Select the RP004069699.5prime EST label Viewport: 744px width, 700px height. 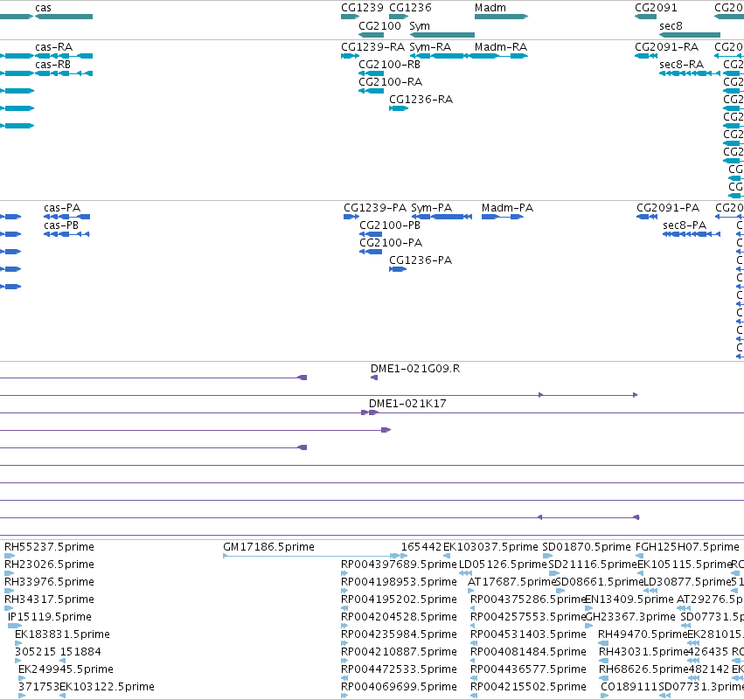(399, 688)
